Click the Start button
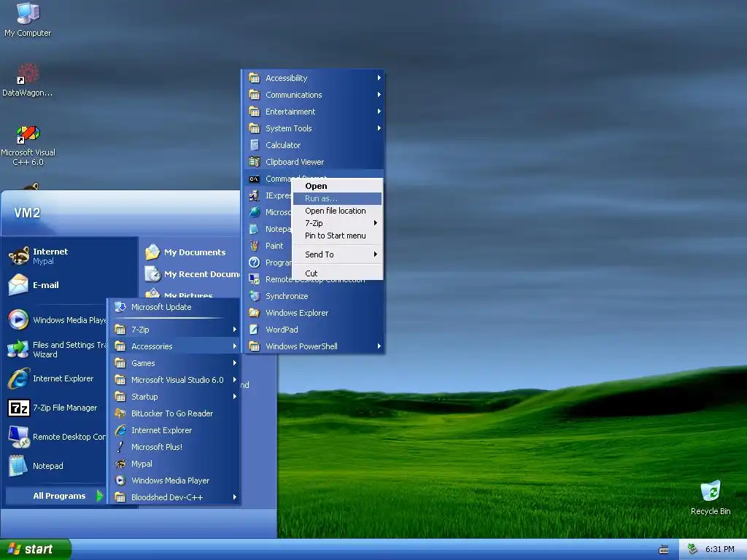The image size is (747, 560). pyautogui.click(x=35, y=549)
